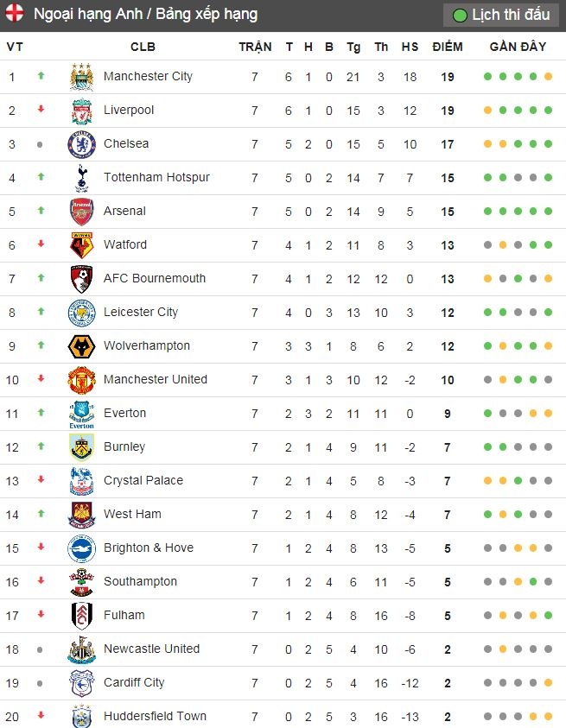
Task: Open the Leicester City team link
Action: point(141,313)
